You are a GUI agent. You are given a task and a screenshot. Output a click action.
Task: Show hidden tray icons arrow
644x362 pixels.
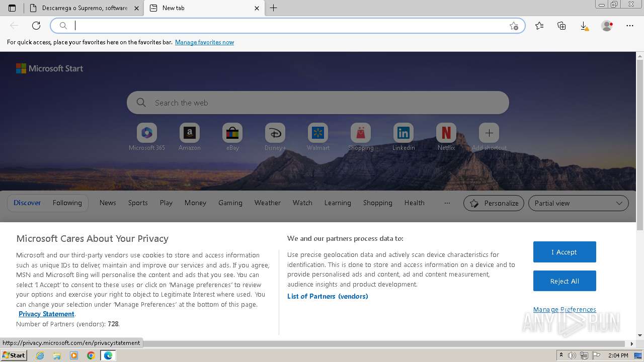[561, 355]
